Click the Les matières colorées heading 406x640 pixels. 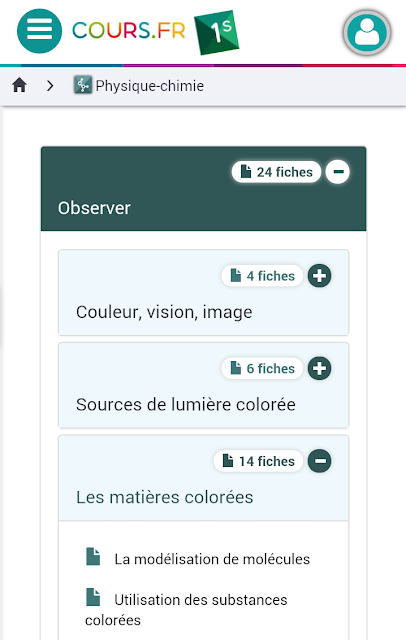[x=164, y=497]
